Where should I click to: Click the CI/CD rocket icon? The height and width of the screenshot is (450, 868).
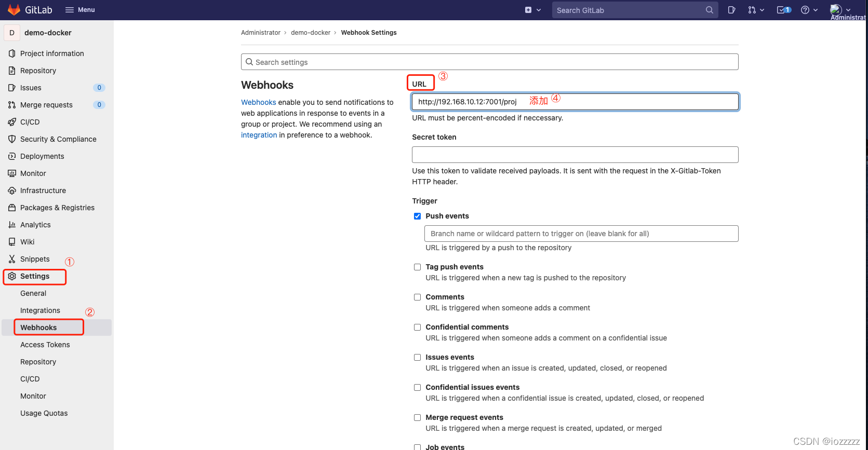point(12,122)
